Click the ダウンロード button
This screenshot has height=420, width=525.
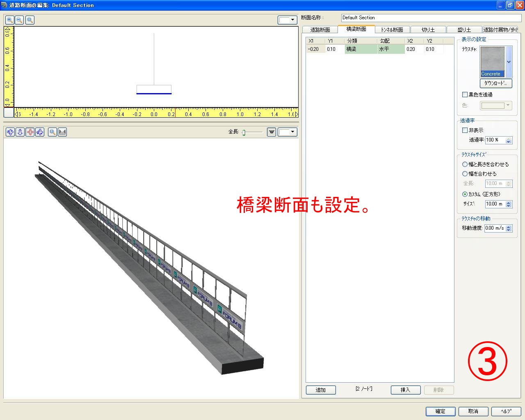click(496, 83)
